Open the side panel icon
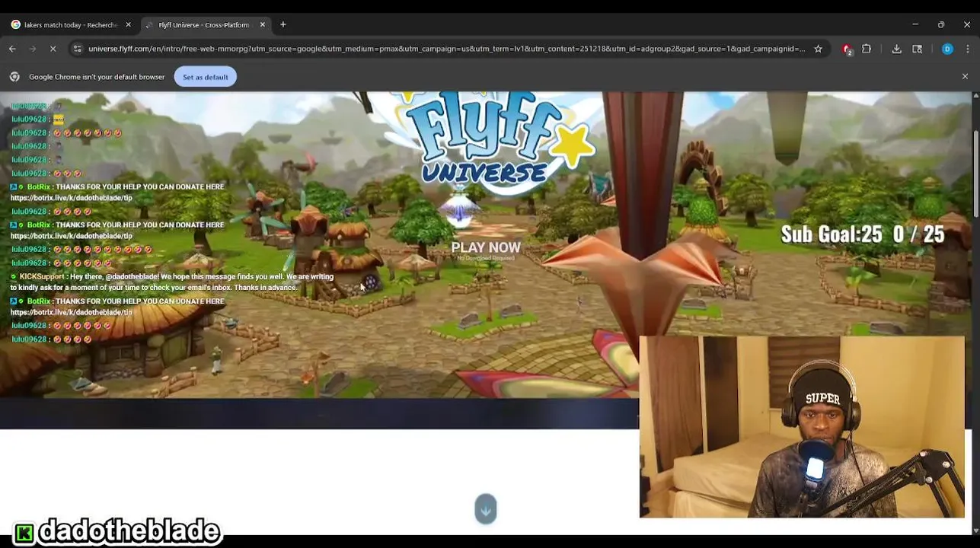The image size is (980, 548). point(917,49)
